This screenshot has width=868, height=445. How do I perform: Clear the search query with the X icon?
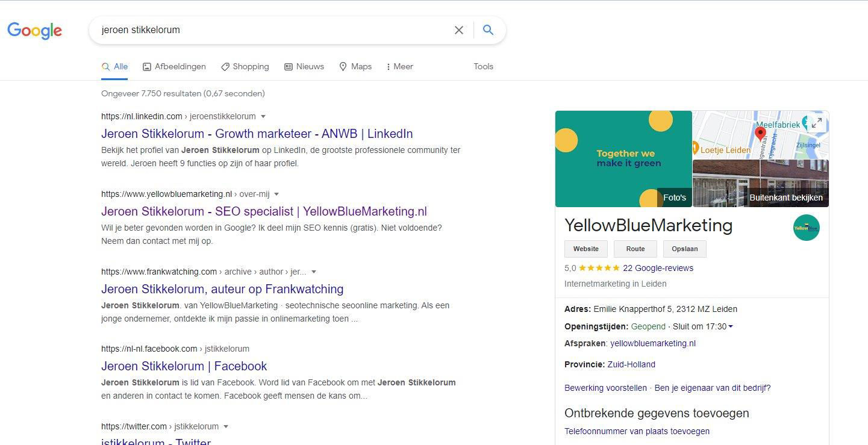click(x=459, y=30)
